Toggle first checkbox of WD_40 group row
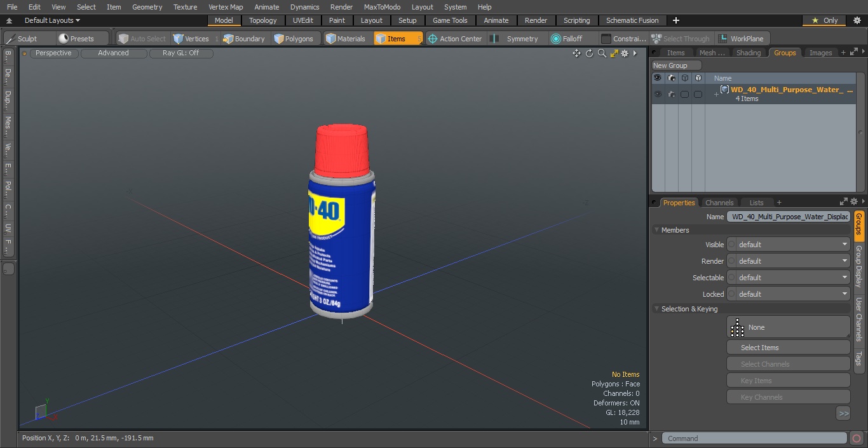The height and width of the screenshot is (448, 868). [x=684, y=94]
